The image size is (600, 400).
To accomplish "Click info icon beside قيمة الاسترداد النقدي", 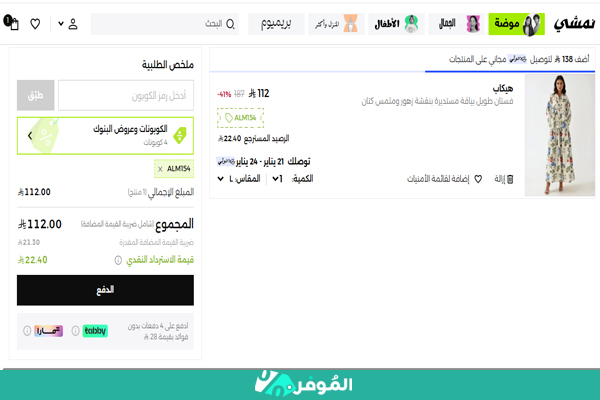I will click(x=118, y=260).
